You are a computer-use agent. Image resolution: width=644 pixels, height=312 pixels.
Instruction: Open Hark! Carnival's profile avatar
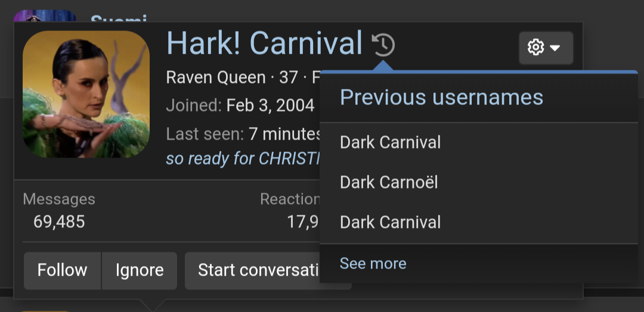pyautogui.click(x=86, y=94)
